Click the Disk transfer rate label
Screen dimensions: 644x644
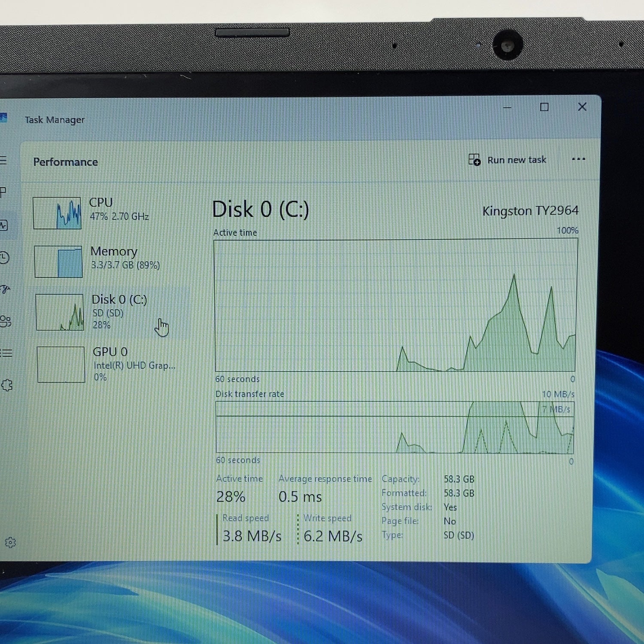(249, 394)
